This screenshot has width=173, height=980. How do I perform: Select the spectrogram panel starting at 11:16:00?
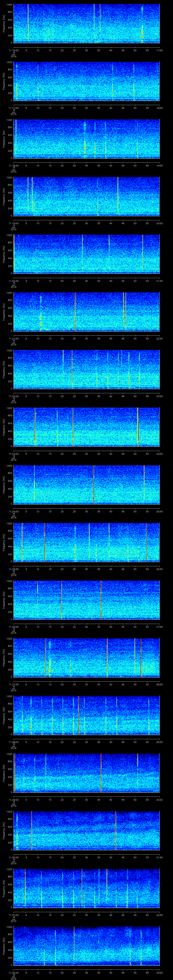pos(87,24)
